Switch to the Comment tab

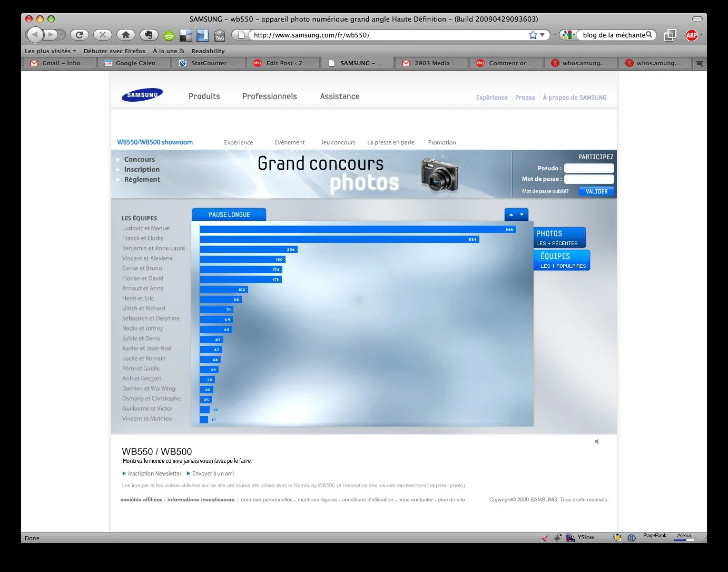[x=506, y=63]
